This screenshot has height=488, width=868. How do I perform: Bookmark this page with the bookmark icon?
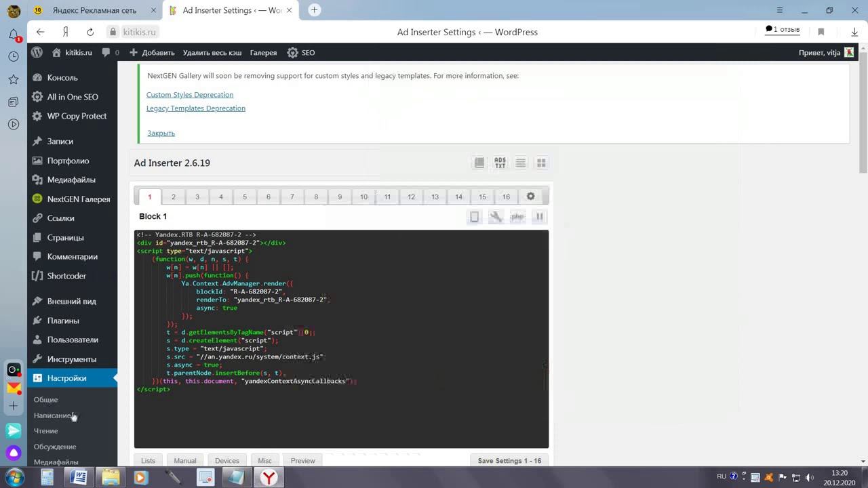821,32
